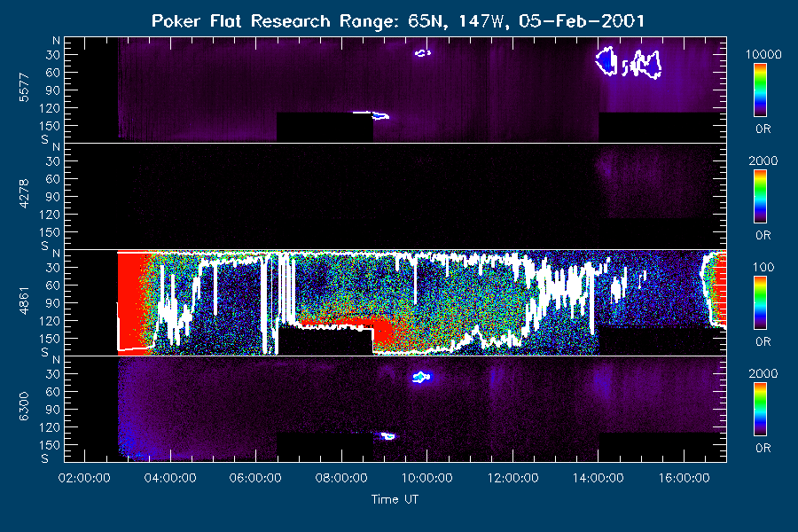Select the 4861 panel label

pos(24,301)
